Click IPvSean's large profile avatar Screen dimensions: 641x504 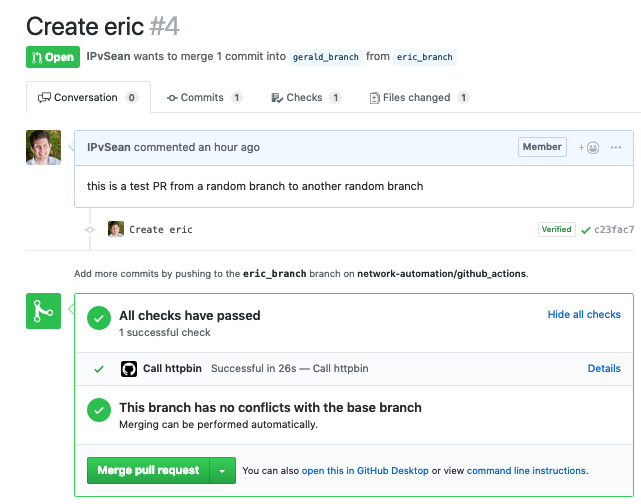coord(43,147)
